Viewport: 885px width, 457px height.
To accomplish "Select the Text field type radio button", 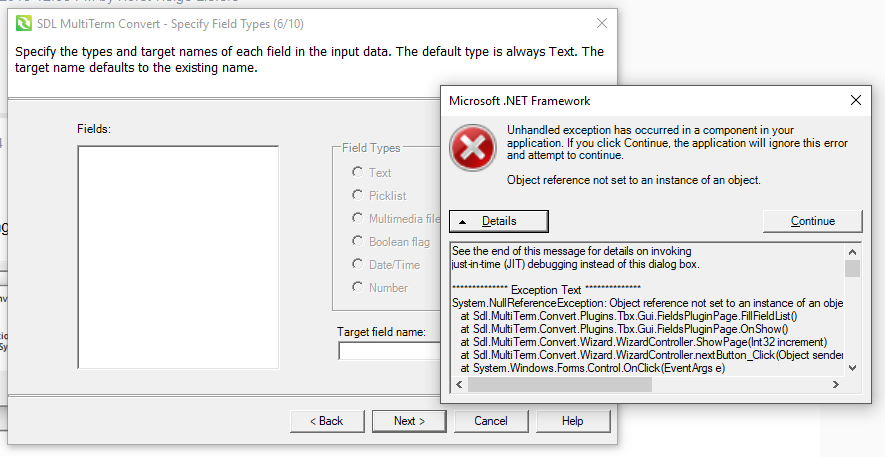I will point(357,172).
